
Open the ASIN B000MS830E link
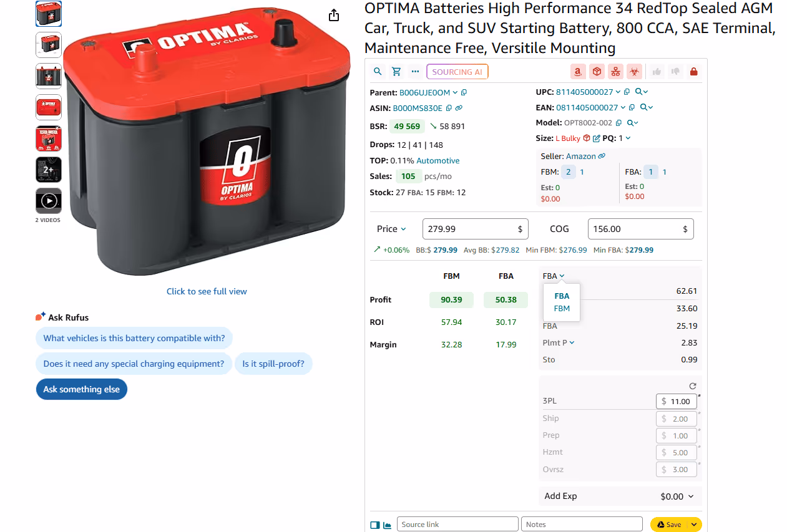[x=418, y=108]
